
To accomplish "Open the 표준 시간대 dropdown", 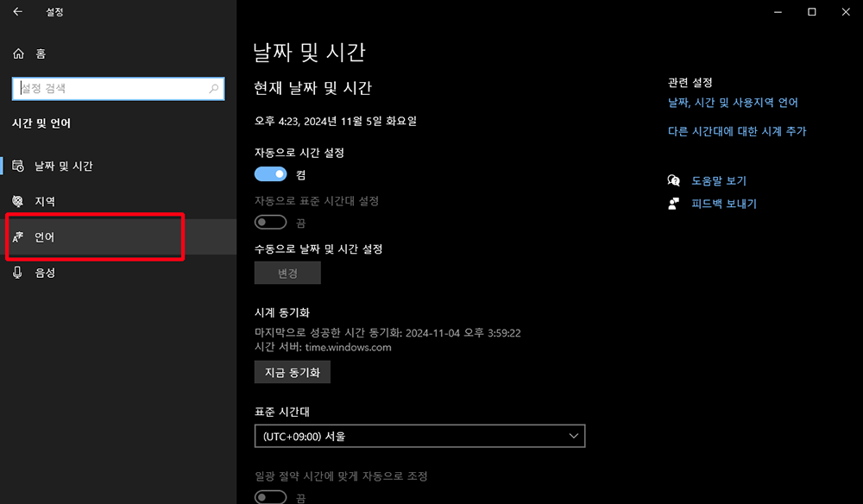I will tap(419, 437).
